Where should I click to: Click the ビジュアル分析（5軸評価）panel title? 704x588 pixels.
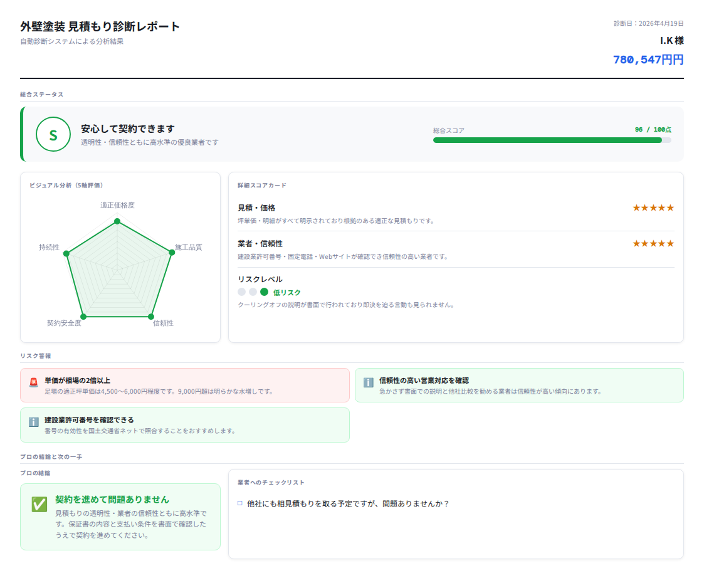point(66,186)
